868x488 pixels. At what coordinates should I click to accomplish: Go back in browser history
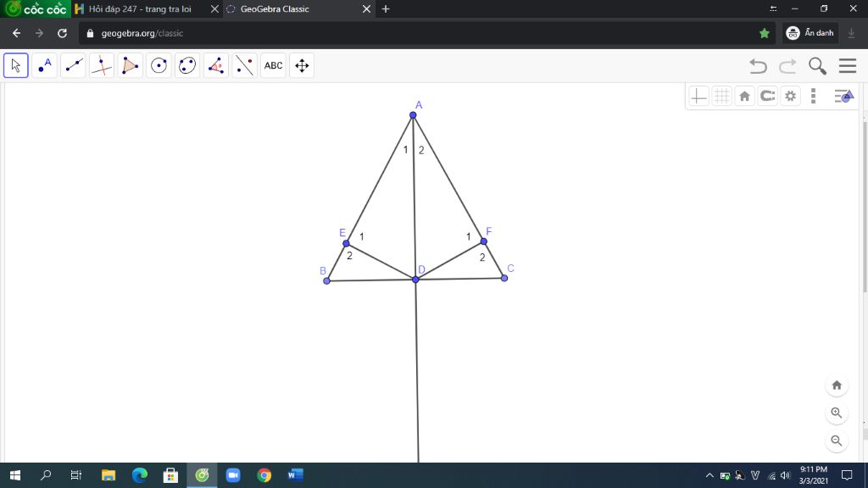[17, 33]
